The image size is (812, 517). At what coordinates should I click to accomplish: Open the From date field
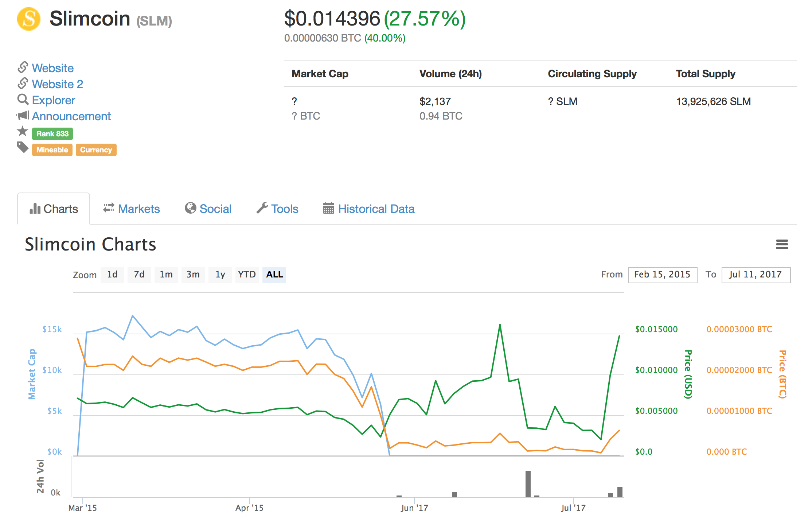pyautogui.click(x=662, y=275)
